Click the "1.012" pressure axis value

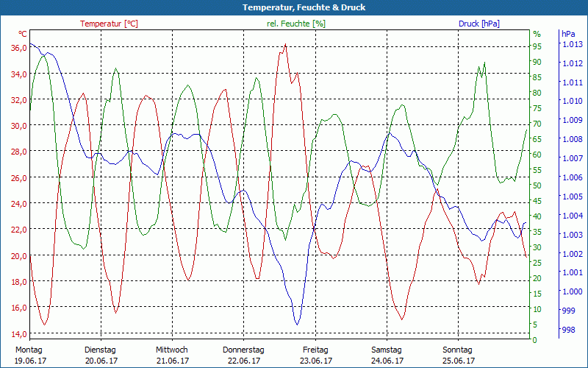click(573, 63)
